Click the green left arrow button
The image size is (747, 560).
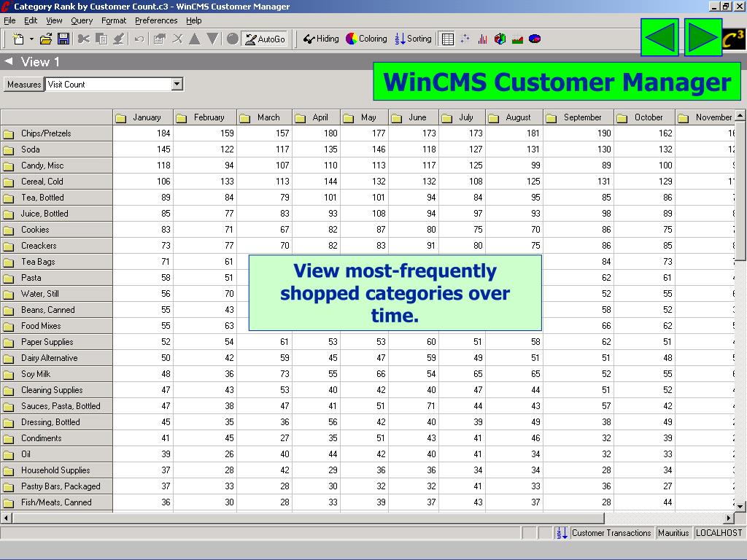[659, 37]
